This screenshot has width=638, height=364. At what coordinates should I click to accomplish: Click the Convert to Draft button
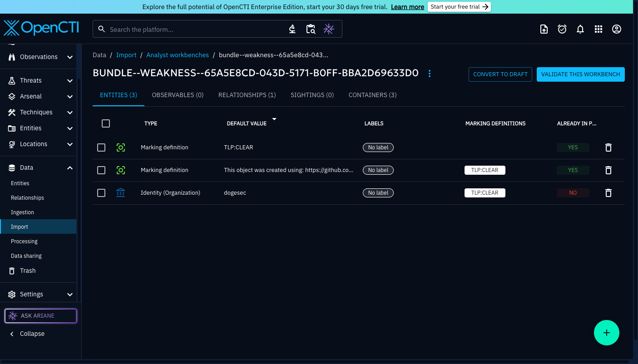click(500, 74)
